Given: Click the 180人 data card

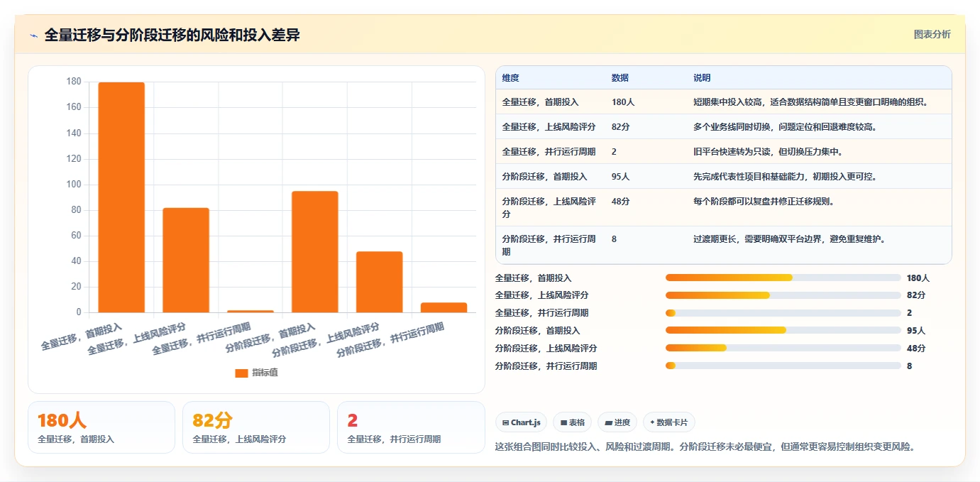Looking at the screenshot, I should click(x=101, y=427).
